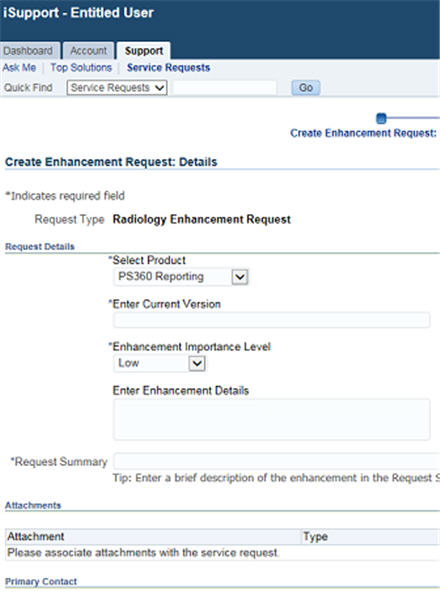
Task: Go to Service Requests subtab
Action: (168, 68)
